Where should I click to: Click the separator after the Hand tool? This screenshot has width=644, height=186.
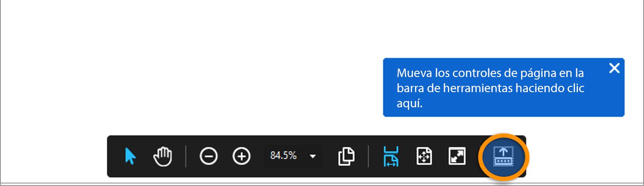pos(186,157)
